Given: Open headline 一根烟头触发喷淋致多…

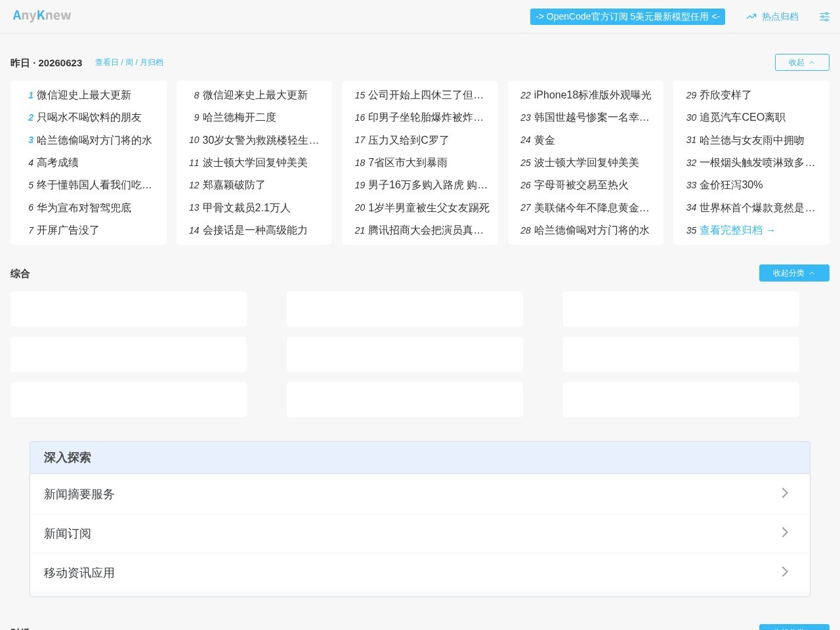Looking at the screenshot, I should coord(757,163).
